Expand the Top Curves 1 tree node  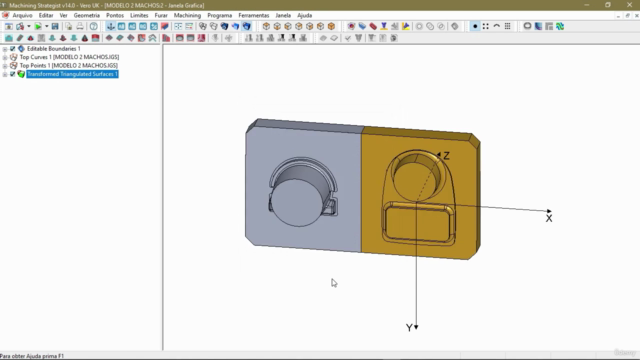[x=5, y=57]
